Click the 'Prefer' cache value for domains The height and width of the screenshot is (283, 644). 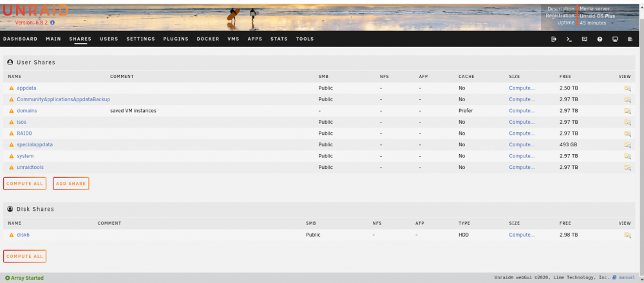coord(466,111)
